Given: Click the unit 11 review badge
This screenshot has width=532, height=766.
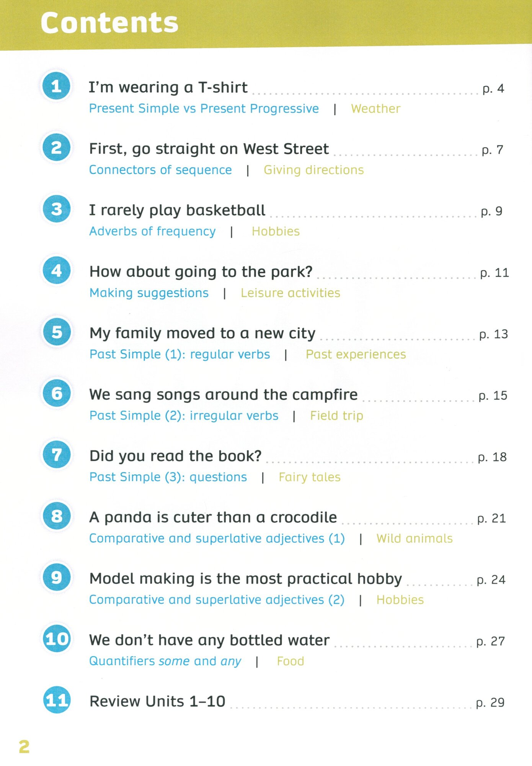Looking at the screenshot, I should [x=56, y=701].
